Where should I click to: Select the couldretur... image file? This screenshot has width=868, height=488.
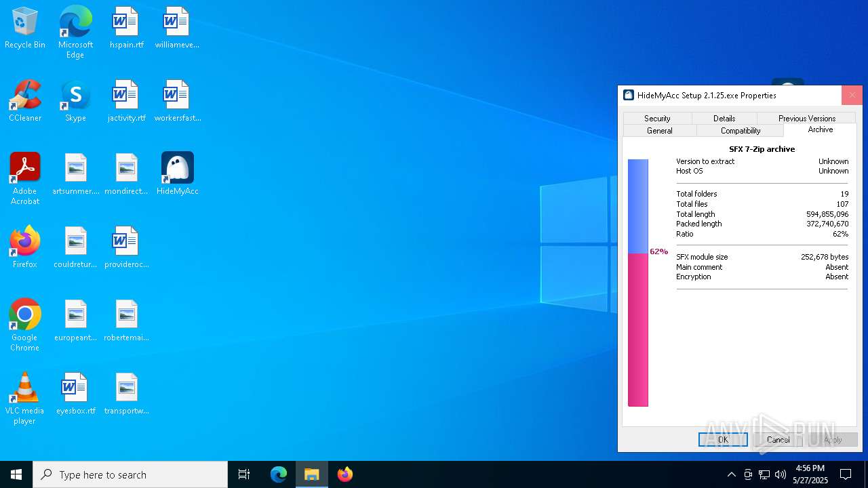[x=75, y=248]
